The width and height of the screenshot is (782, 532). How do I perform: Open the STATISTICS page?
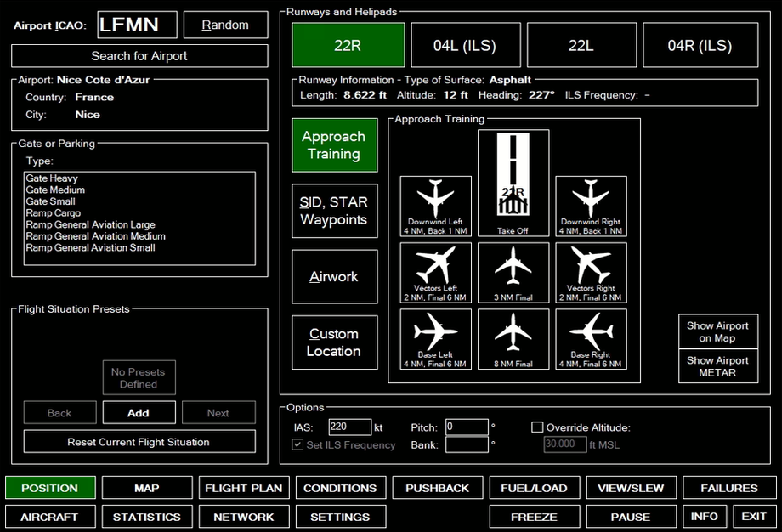coord(147,517)
